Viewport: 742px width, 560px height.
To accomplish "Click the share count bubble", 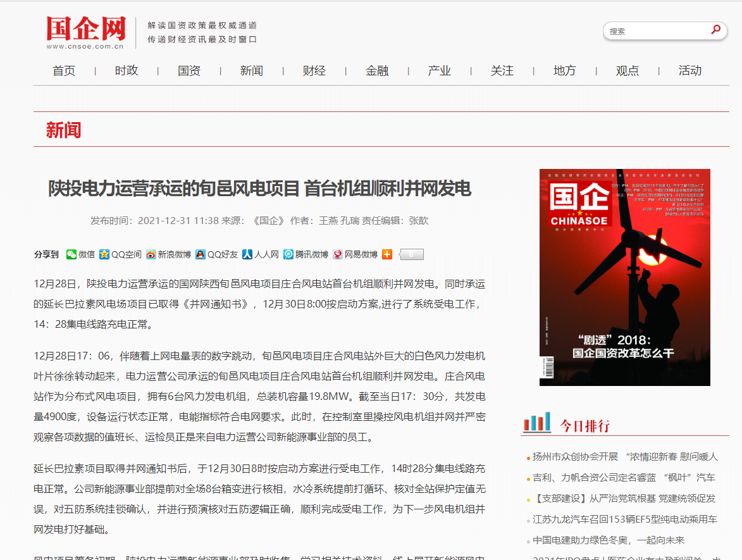I will tap(411, 254).
